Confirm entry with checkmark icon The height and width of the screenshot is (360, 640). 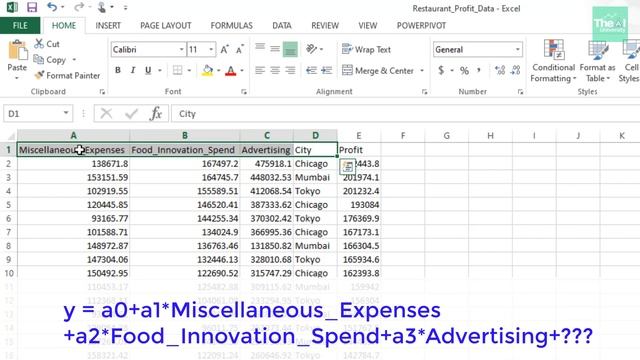coord(131,113)
